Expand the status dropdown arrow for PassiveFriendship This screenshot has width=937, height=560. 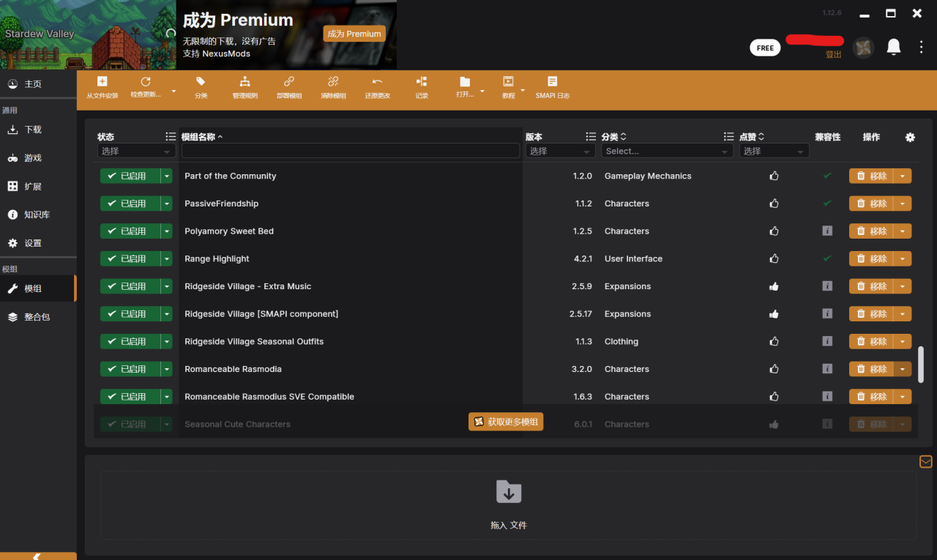point(167,204)
